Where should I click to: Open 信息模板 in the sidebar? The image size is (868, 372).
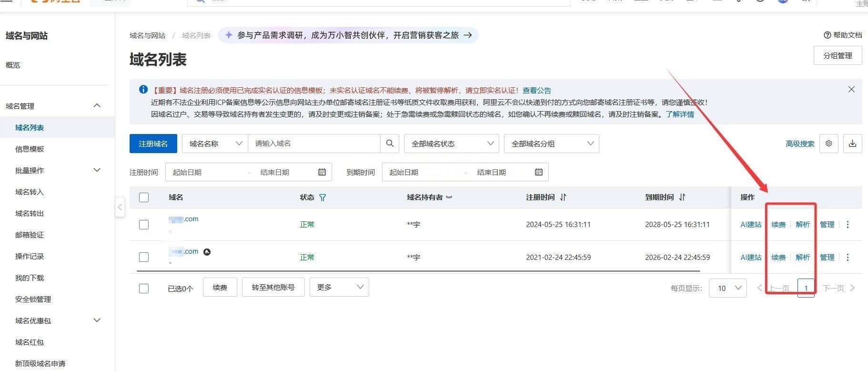click(30, 149)
